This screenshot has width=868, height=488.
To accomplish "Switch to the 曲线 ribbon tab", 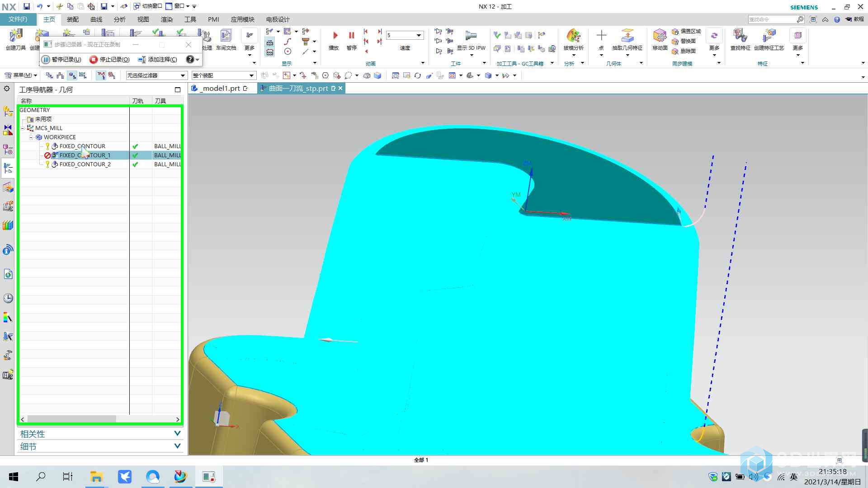I will 96,19.
